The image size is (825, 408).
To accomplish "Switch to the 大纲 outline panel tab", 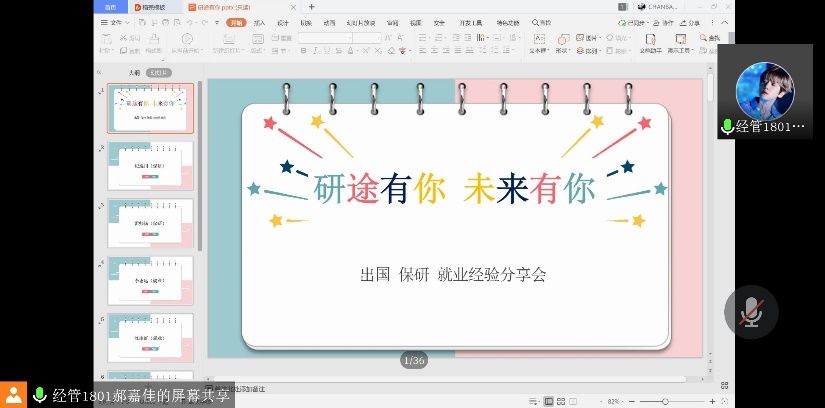I will pyautogui.click(x=134, y=73).
